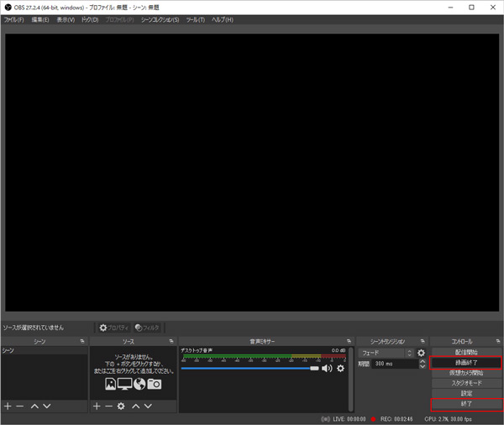Screen dimensions: 504x425
Task: Click the desktop audio level meter bar
Action: point(265,356)
